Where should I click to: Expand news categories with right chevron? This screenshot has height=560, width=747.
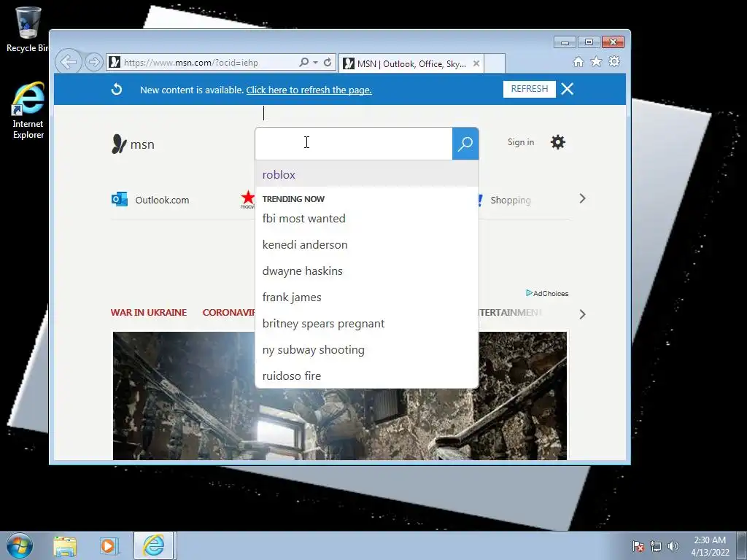pos(582,314)
